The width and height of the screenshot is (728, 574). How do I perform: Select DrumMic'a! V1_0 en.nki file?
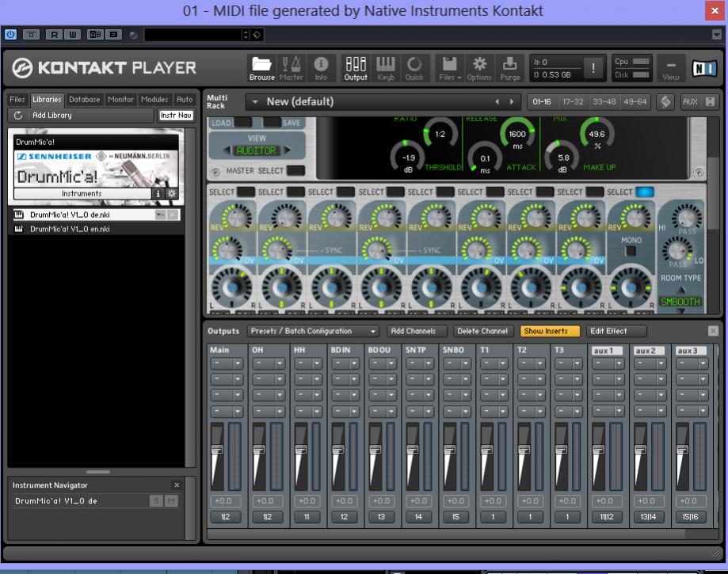pyautogui.click(x=70, y=229)
